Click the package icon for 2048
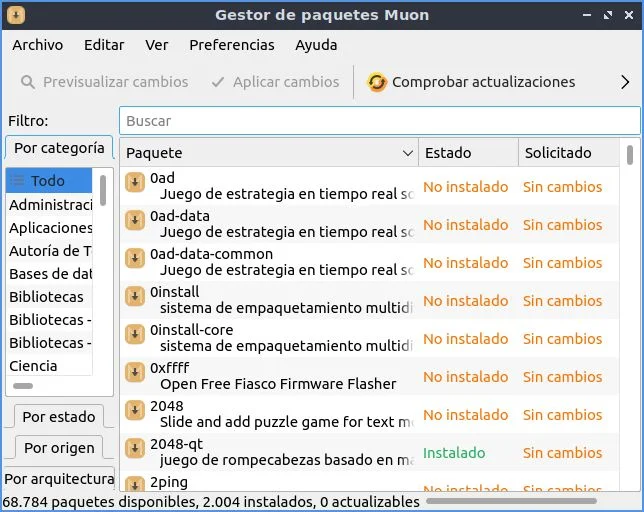This screenshot has height=512, width=644. [x=135, y=411]
